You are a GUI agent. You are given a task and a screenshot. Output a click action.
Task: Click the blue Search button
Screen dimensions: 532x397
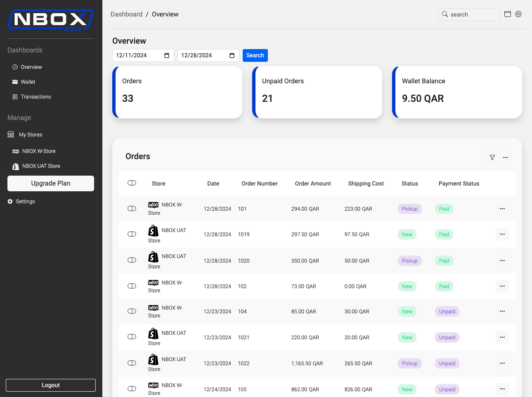pos(255,56)
